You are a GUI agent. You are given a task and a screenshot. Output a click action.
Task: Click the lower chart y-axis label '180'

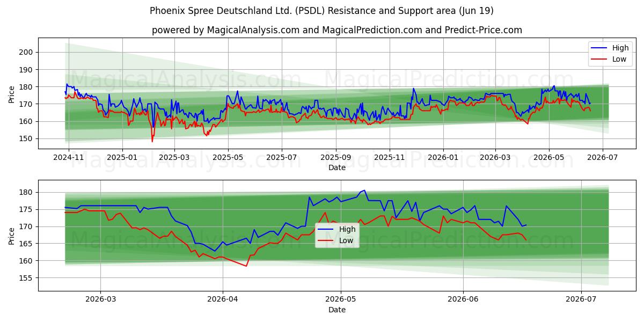click(26, 192)
